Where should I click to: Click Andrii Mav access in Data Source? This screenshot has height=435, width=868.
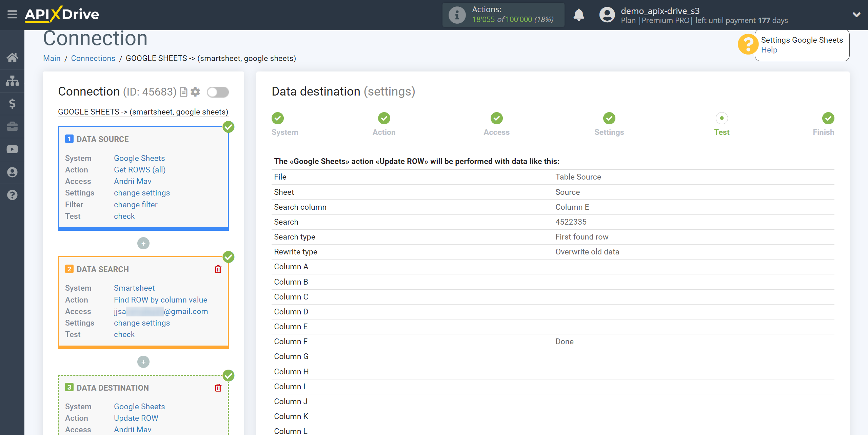click(x=133, y=181)
